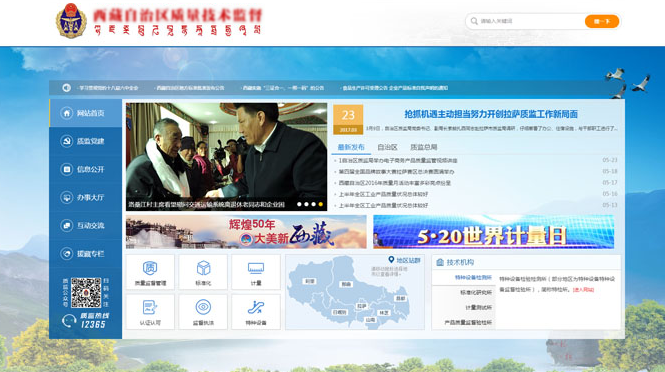
Task: Open the 特种设备 escalator icon tile
Action: (x=256, y=312)
